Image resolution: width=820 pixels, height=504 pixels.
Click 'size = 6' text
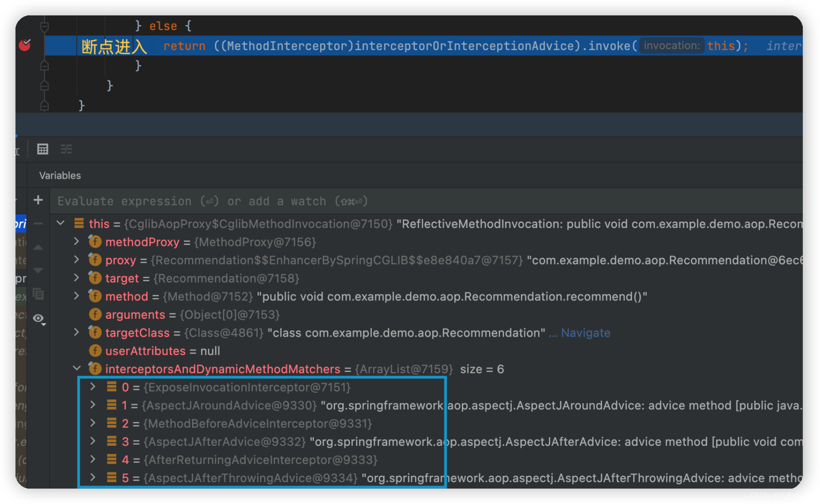(482, 369)
